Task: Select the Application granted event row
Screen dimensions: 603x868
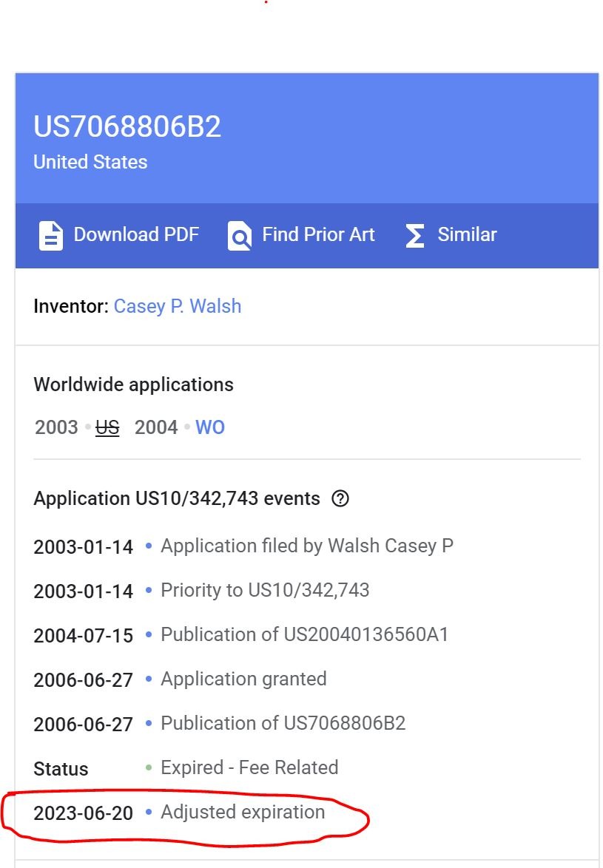Action: [180, 679]
